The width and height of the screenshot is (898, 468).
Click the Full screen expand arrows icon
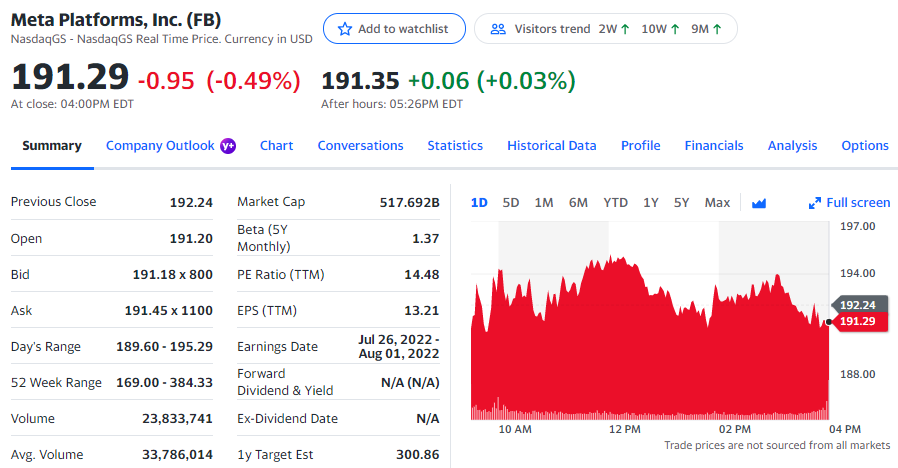point(814,203)
